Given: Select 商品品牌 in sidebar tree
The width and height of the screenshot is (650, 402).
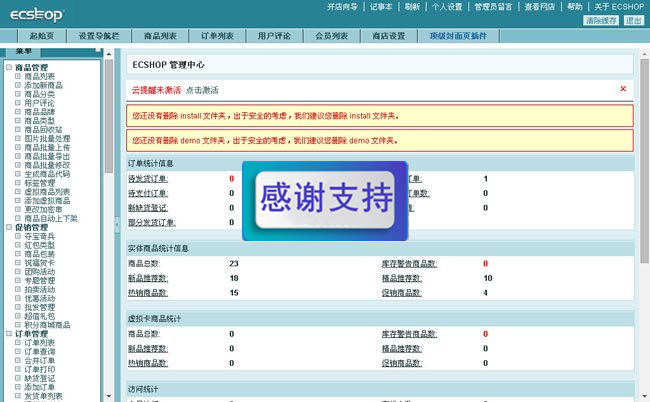Looking at the screenshot, I should pyautogui.click(x=39, y=112).
